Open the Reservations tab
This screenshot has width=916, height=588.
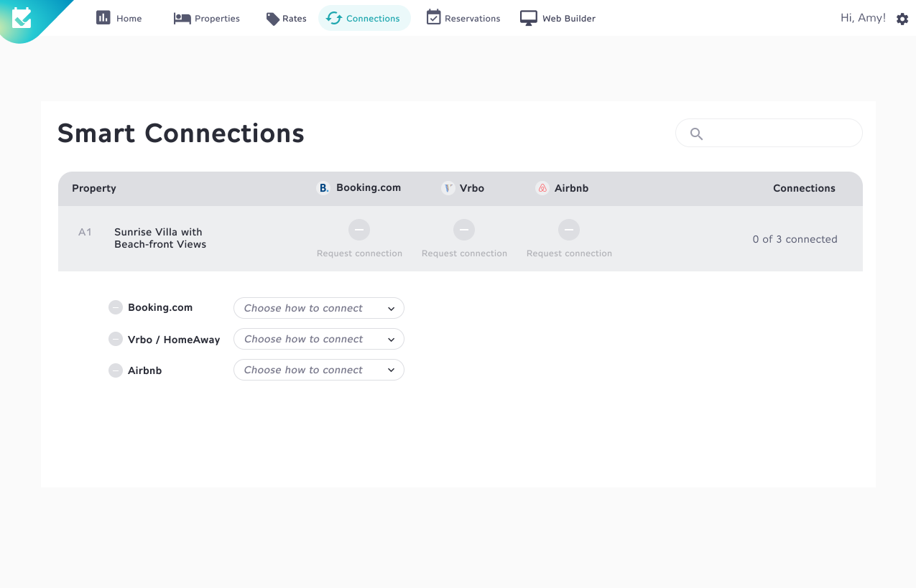(x=463, y=18)
